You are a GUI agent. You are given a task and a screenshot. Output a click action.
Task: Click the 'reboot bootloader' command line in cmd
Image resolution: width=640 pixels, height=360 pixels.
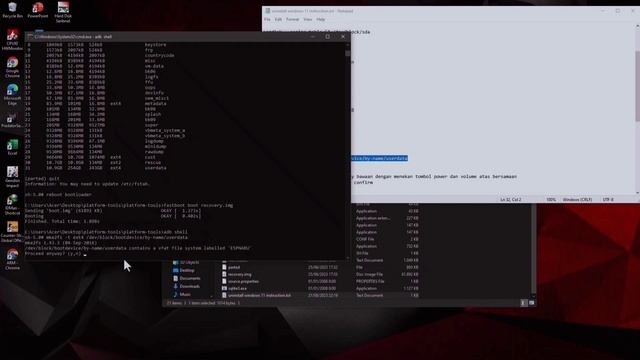(x=58, y=195)
